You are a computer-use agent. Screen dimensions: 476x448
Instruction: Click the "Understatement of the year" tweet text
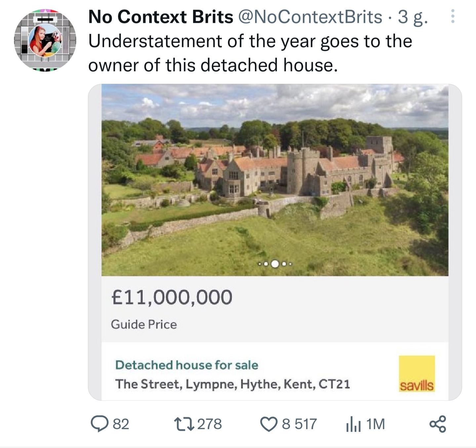click(x=250, y=53)
